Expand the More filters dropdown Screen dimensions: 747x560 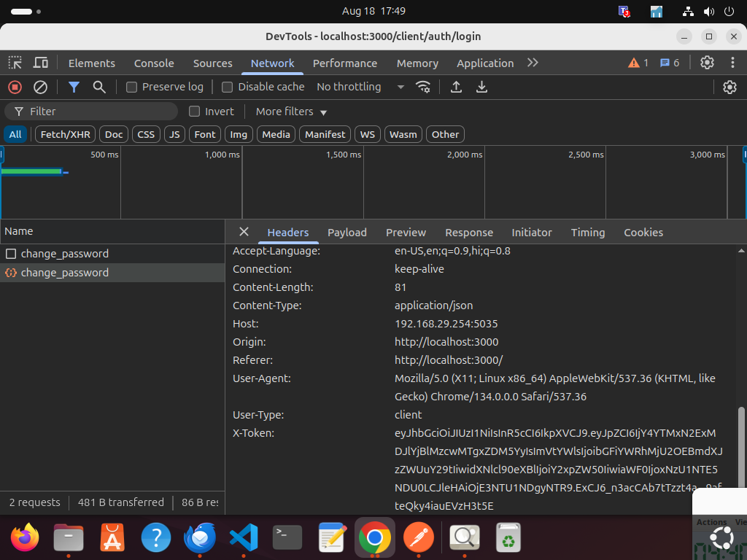291,112
